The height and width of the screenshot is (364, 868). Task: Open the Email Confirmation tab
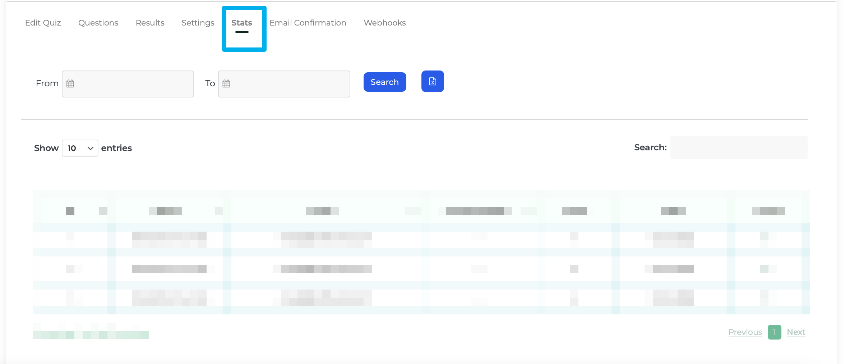point(308,23)
